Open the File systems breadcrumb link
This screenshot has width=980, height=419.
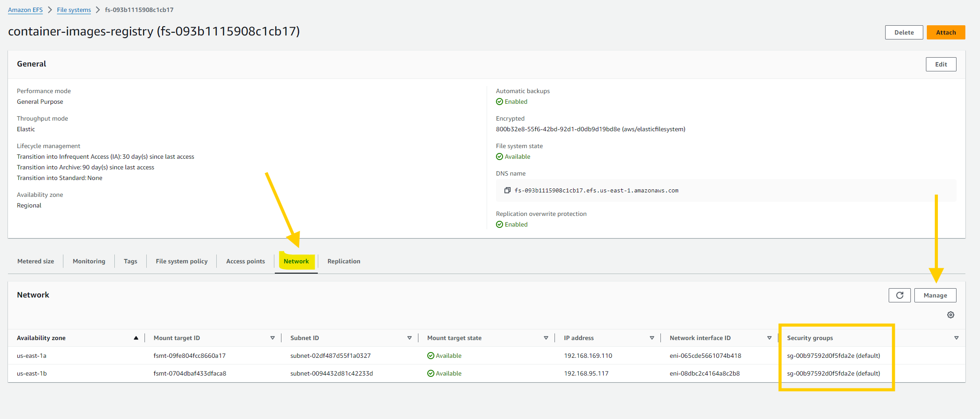pyautogui.click(x=74, y=10)
